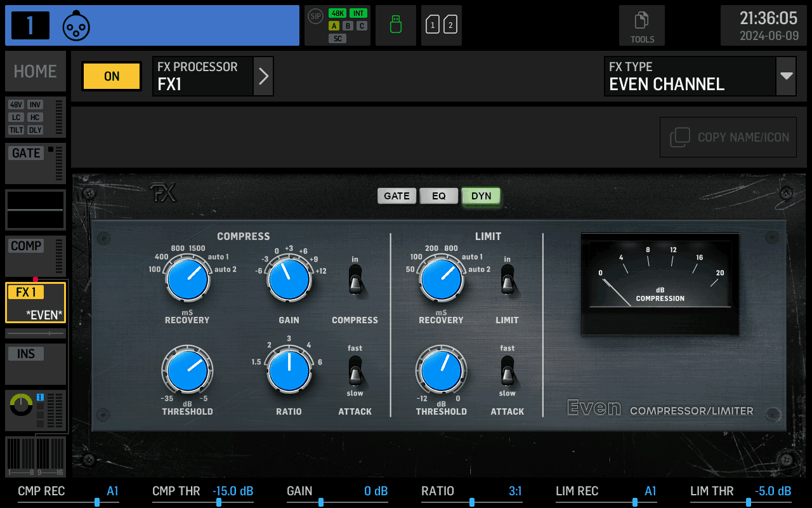
Task: Select the 48K sample rate indicator
Action: (x=337, y=13)
